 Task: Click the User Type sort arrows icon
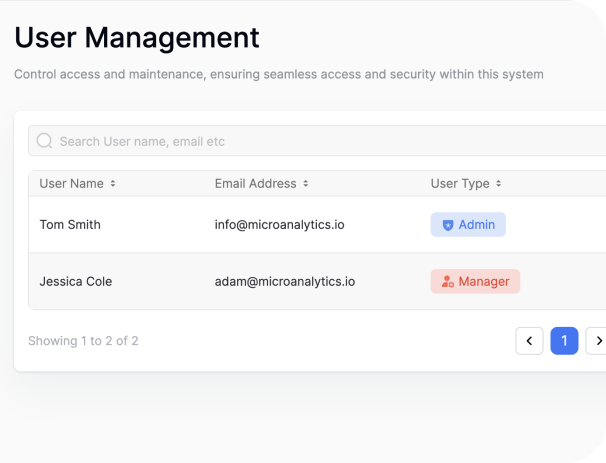[x=499, y=184]
